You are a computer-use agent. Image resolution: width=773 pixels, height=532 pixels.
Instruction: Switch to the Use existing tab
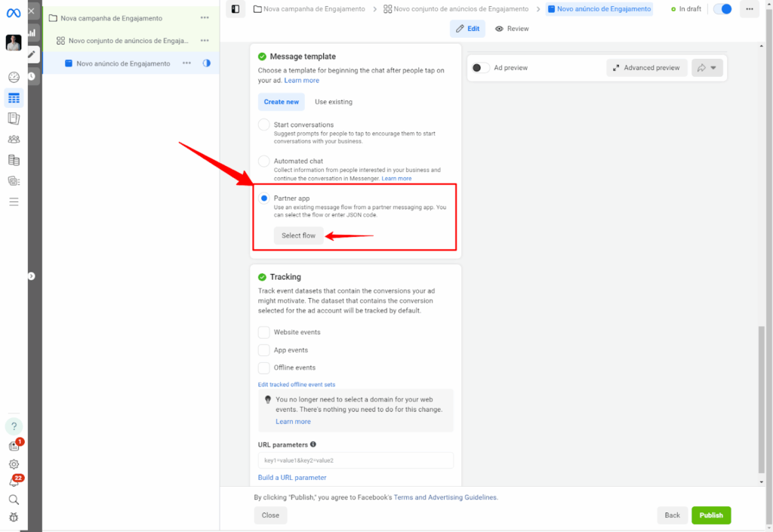click(333, 102)
